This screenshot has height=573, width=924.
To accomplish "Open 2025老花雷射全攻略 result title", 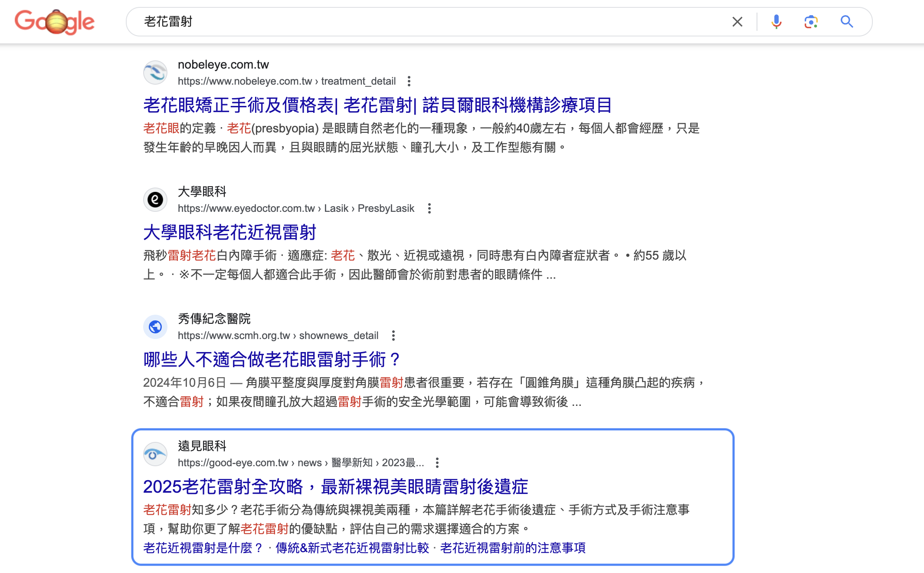I will tap(335, 487).
